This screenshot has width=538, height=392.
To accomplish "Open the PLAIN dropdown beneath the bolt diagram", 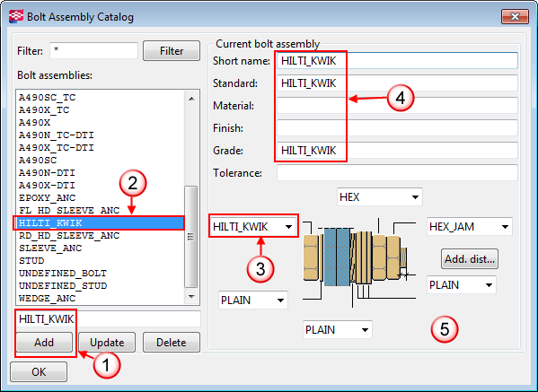I will [338, 329].
